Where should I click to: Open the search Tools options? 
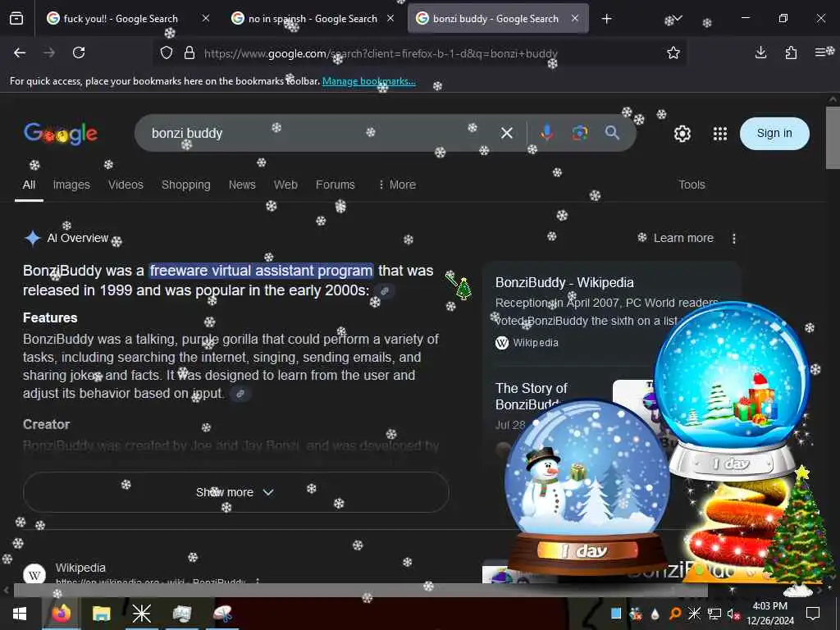coord(692,185)
